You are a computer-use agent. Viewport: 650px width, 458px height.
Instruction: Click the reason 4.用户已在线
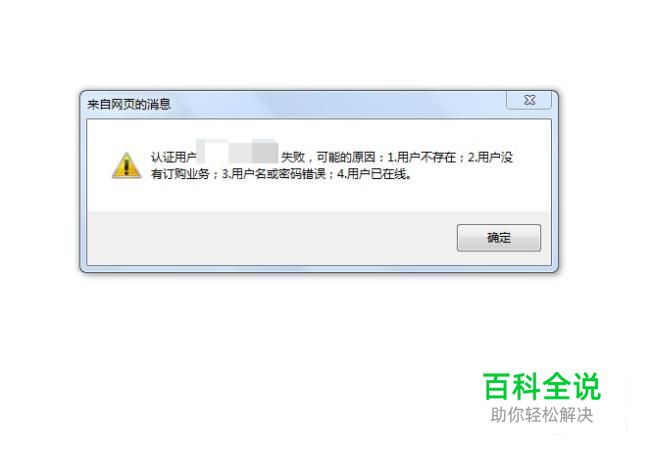tap(374, 174)
